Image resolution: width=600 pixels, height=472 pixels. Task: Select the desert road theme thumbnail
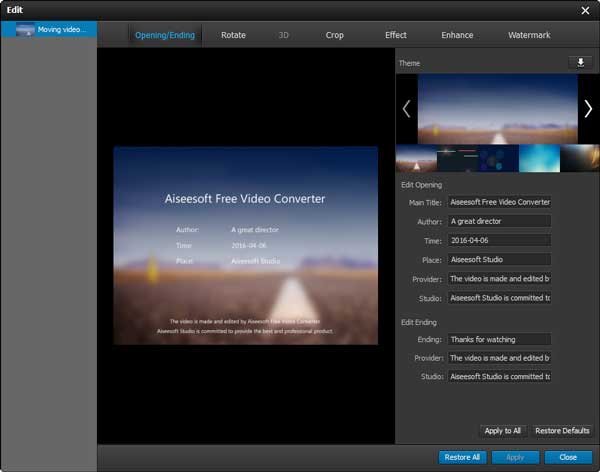pyautogui.click(x=416, y=158)
